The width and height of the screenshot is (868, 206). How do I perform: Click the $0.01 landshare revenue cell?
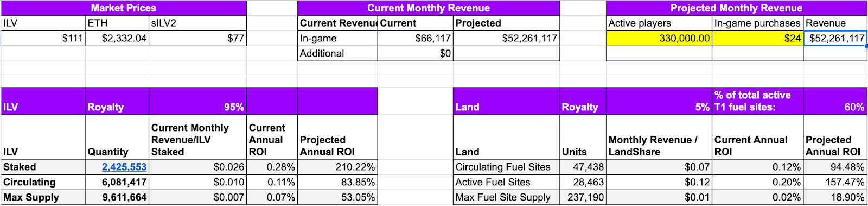click(x=659, y=197)
